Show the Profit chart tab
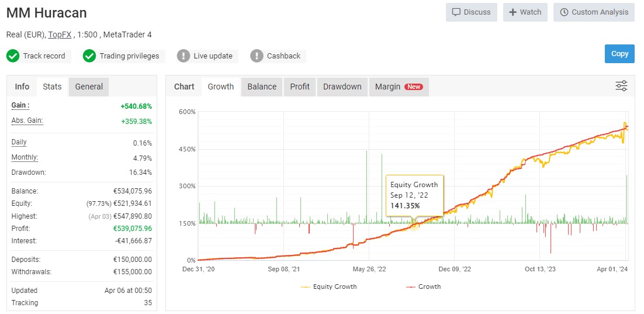Viewport: 644px width, 314px height. pyautogui.click(x=300, y=87)
